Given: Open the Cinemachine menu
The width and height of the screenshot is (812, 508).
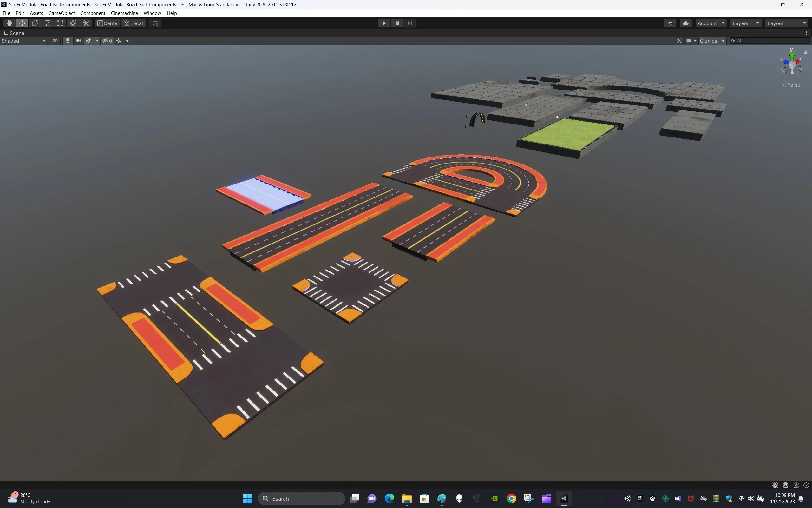Looking at the screenshot, I should [x=124, y=13].
